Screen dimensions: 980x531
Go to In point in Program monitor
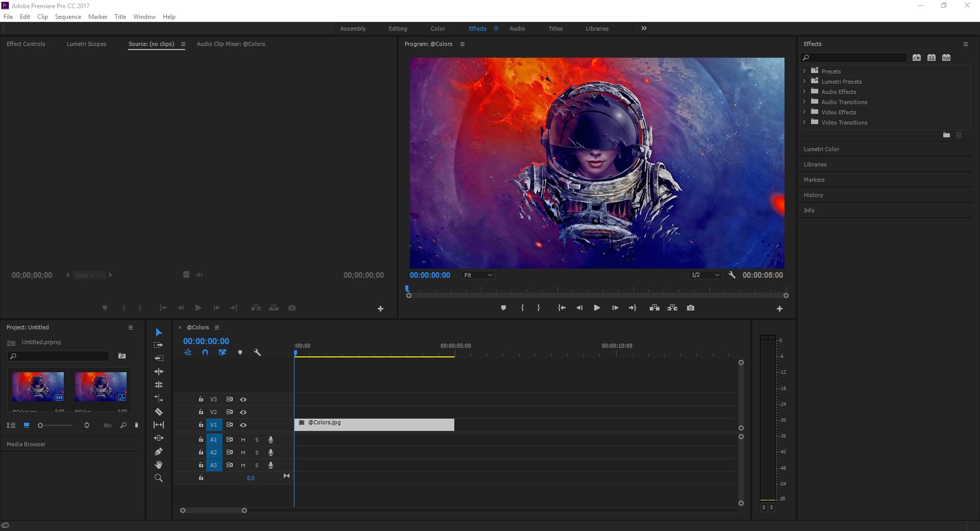pyautogui.click(x=561, y=308)
